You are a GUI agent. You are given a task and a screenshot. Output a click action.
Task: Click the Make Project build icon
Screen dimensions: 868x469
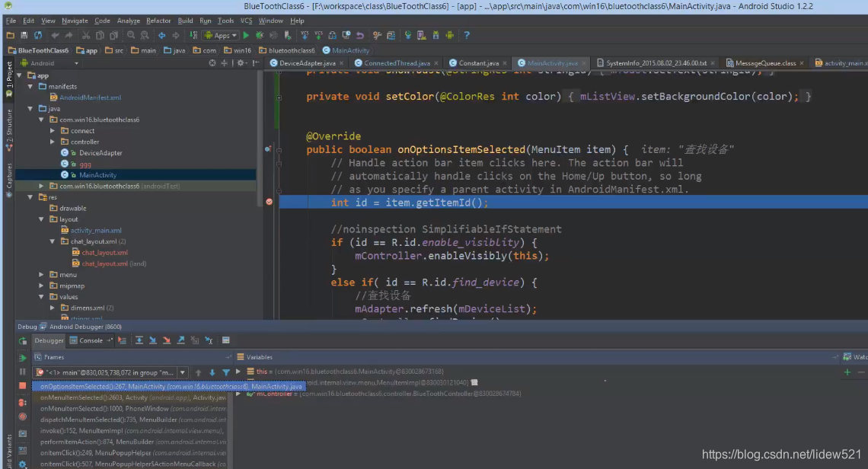coord(193,36)
